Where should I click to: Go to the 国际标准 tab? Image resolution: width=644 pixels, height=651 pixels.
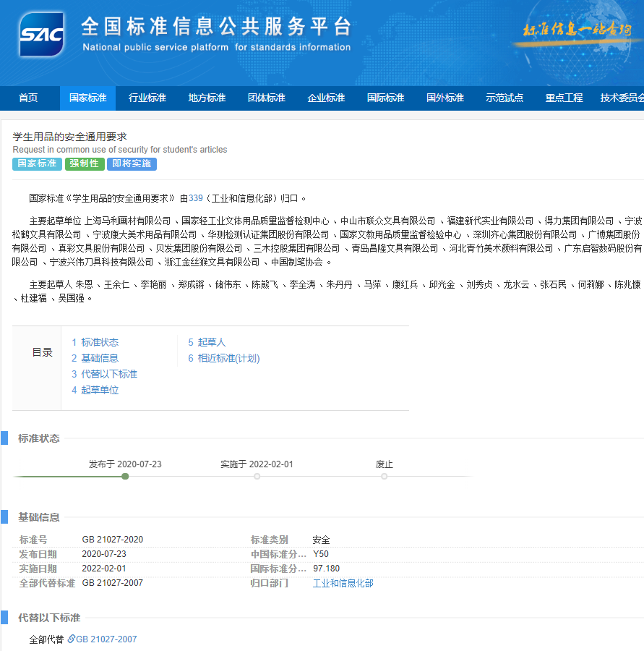click(385, 98)
